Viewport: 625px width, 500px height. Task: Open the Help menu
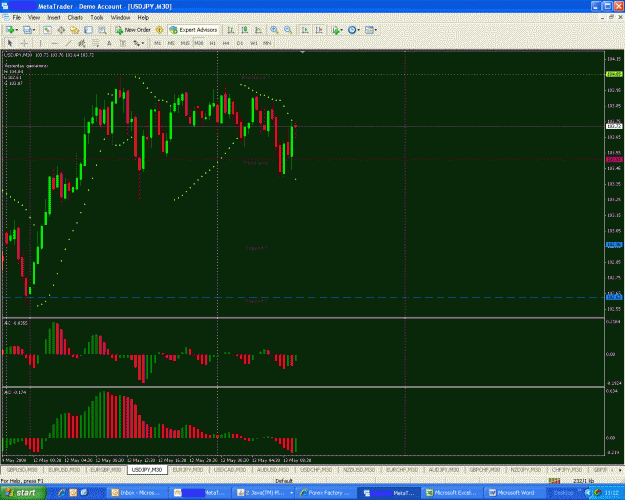143,18
